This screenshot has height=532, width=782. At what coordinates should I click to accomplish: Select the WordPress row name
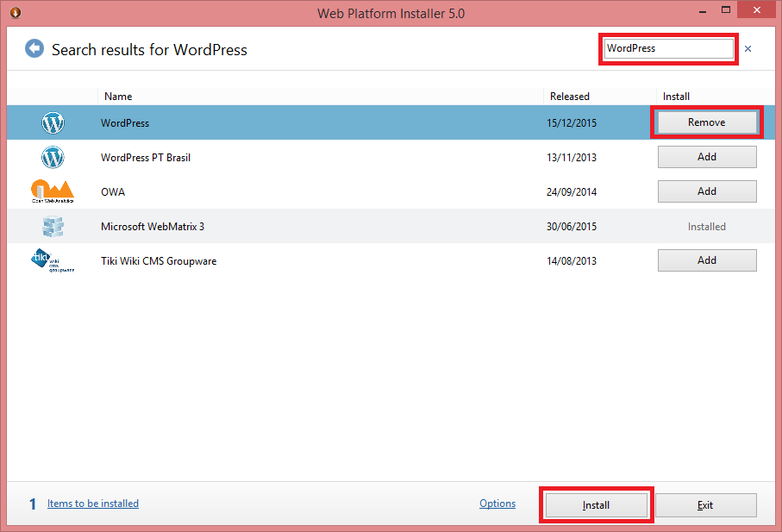[x=125, y=123]
